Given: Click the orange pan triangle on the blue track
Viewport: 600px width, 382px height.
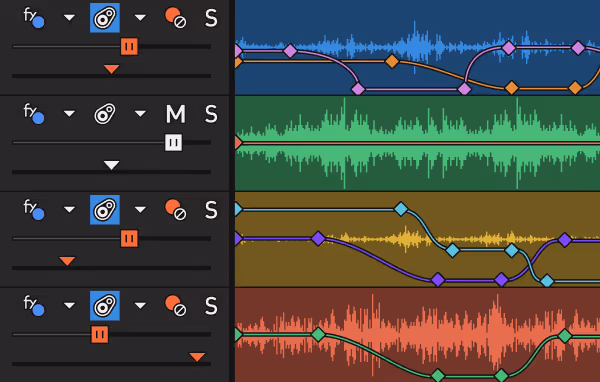Looking at the screenshot, I should pyautogui.click(x=111, y=69).
